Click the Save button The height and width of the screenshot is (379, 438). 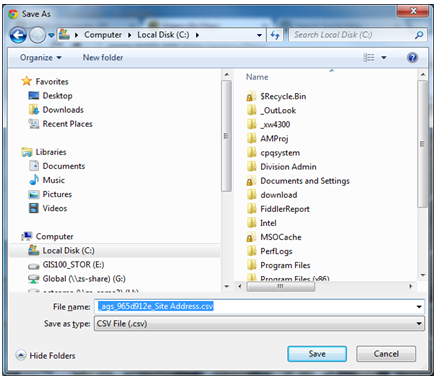tap(317, 354)
